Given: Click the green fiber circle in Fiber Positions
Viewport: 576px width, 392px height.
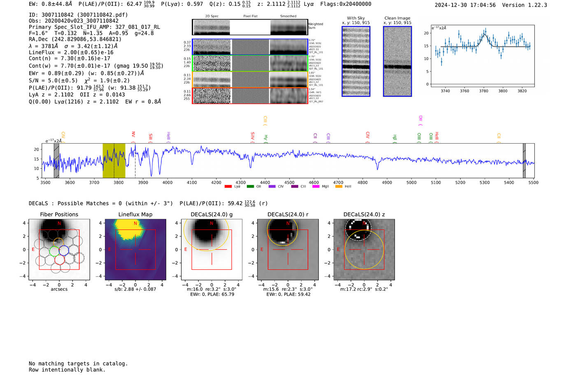Looking at the screenshot, I should click(x=54, y=251).
